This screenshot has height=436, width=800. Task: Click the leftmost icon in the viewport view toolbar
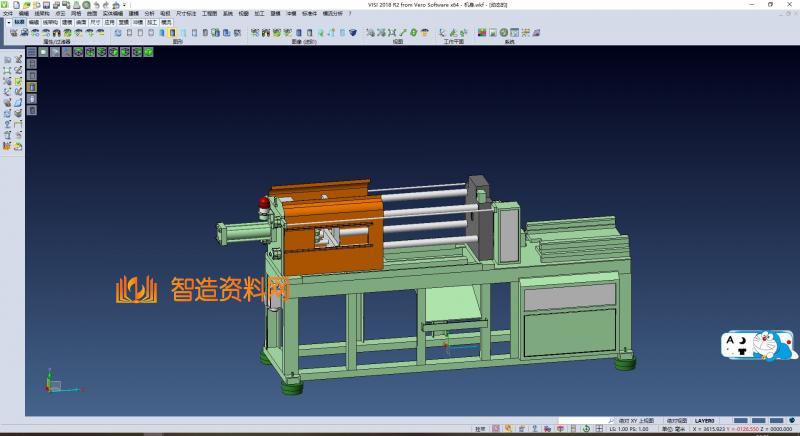[x=32, y=52]
